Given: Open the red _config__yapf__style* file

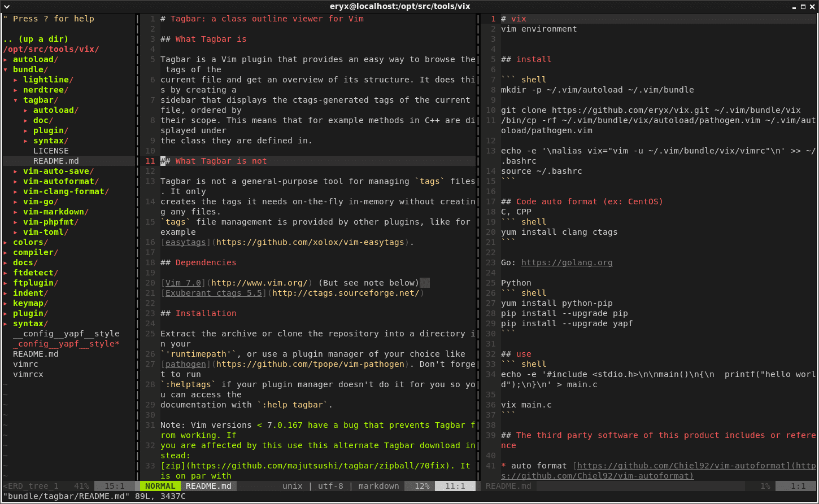Looking at the screenshot, I should pos(66,344).
